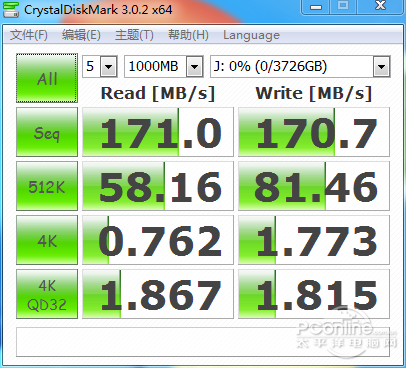Open the Language menu
The height and width of the screenshot is (368, 406).
(x=251, y=35)
